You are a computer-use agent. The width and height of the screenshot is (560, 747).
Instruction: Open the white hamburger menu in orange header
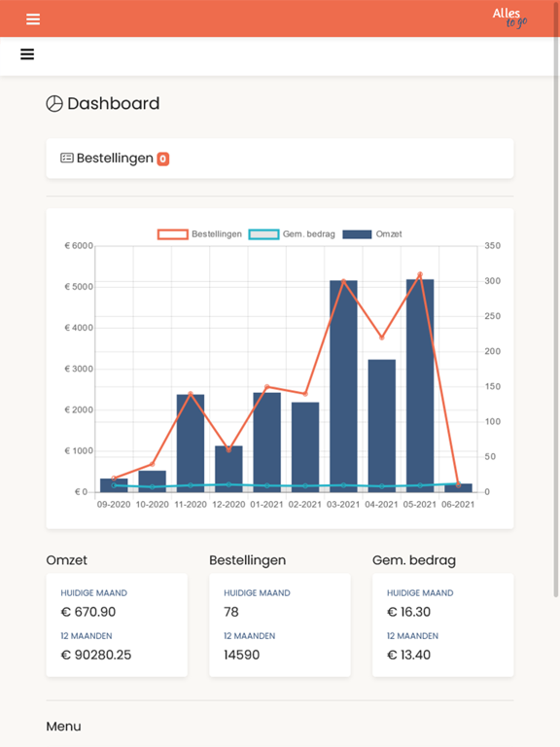coord(33,19)
